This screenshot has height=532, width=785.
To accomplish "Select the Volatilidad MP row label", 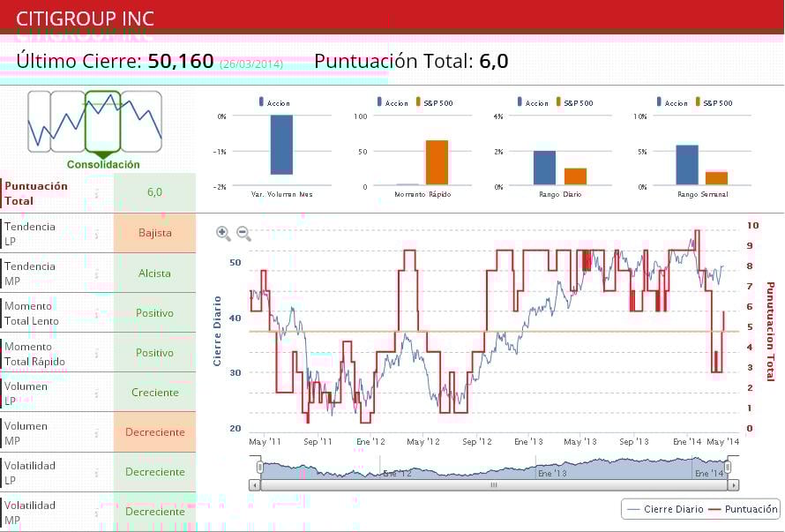I will (x=30, y=513).
